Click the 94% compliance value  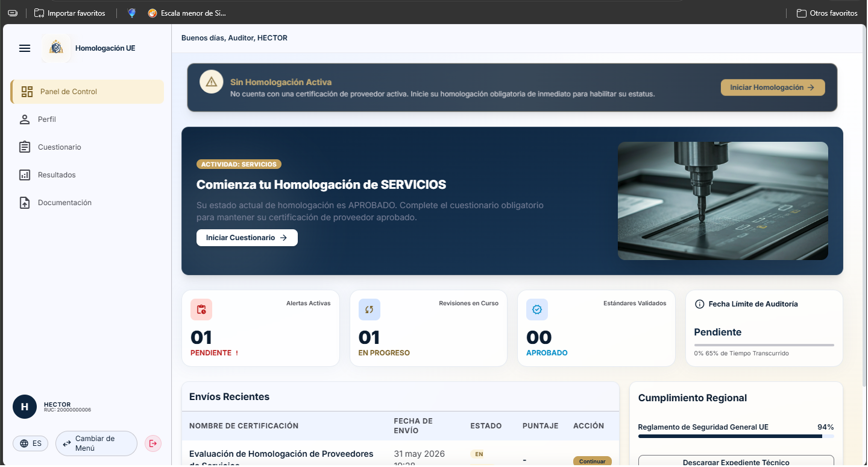coord(826,427)
